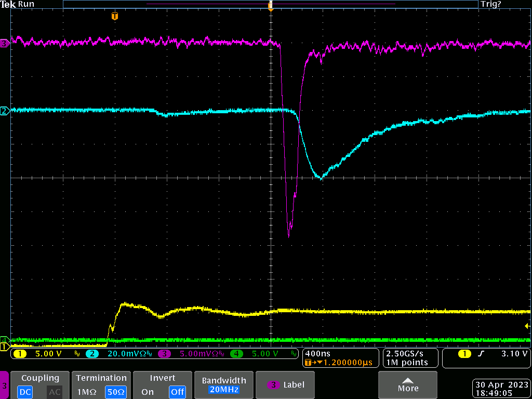The width and height of the screenshot is (532, 399).
Task: Click the channel 1 yellow ground marker
Action: 4,347
